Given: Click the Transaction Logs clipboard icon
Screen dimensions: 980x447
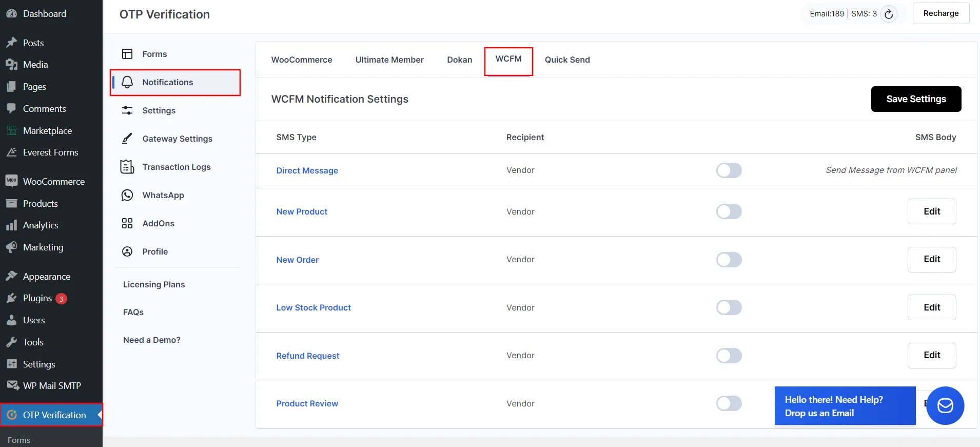Looking at the screenshot, I should [127, 167].
